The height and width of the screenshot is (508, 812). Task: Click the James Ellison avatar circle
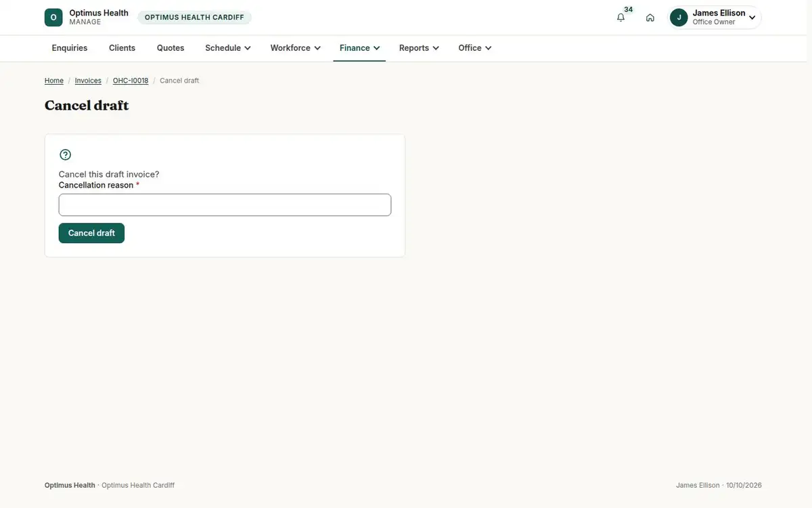pos(679,18)
